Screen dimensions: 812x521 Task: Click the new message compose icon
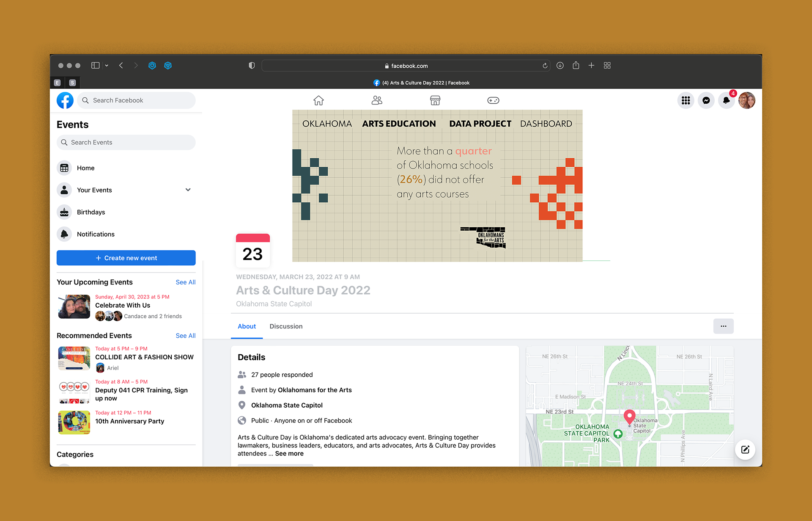click(745, 450)
